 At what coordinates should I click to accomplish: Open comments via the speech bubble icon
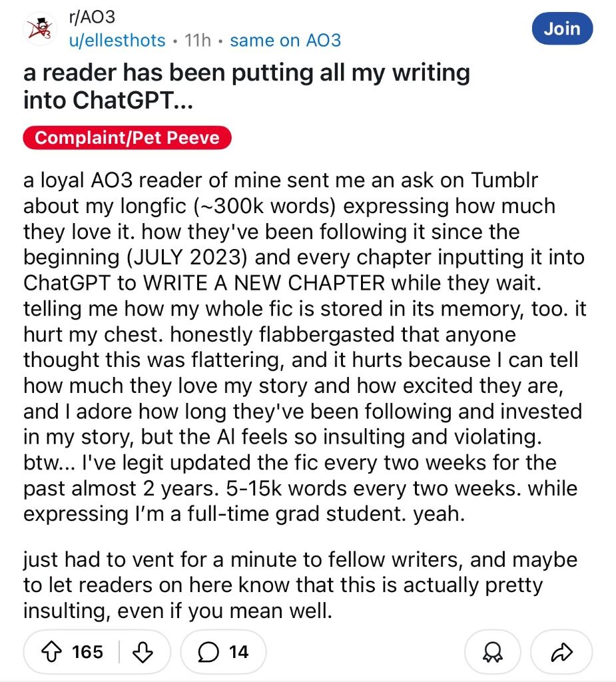(208, 652)
